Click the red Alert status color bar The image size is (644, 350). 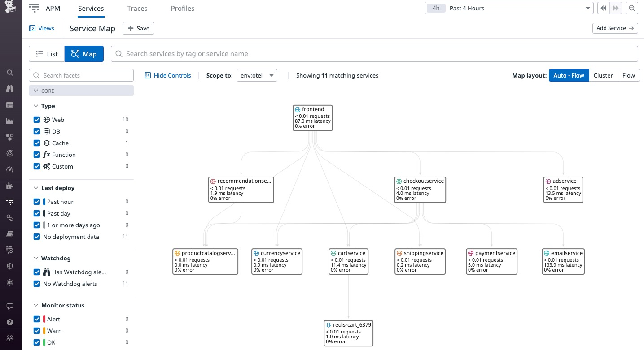point(44,319)
